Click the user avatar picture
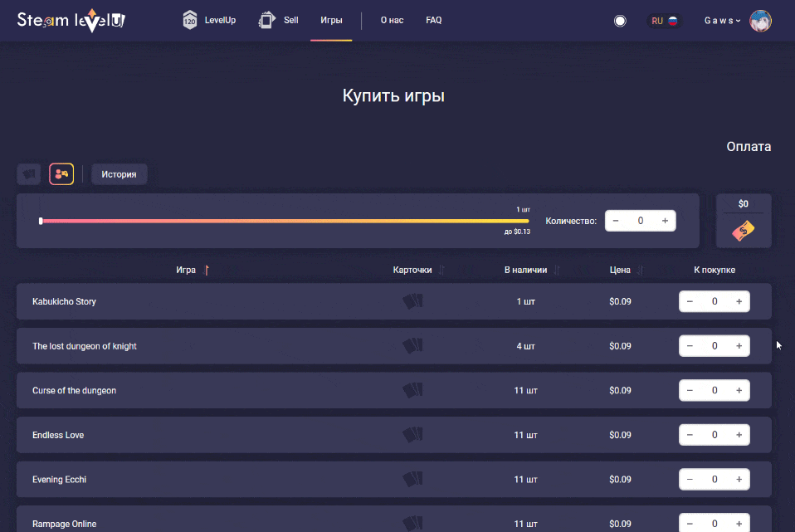The height and width of the screenshot is (532, 795). pos(760,20)
